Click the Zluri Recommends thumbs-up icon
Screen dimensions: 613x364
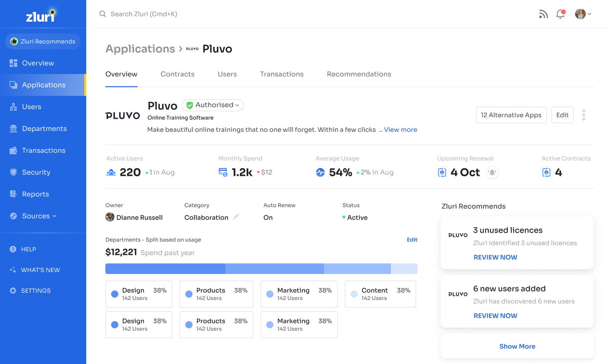point(14,41)
